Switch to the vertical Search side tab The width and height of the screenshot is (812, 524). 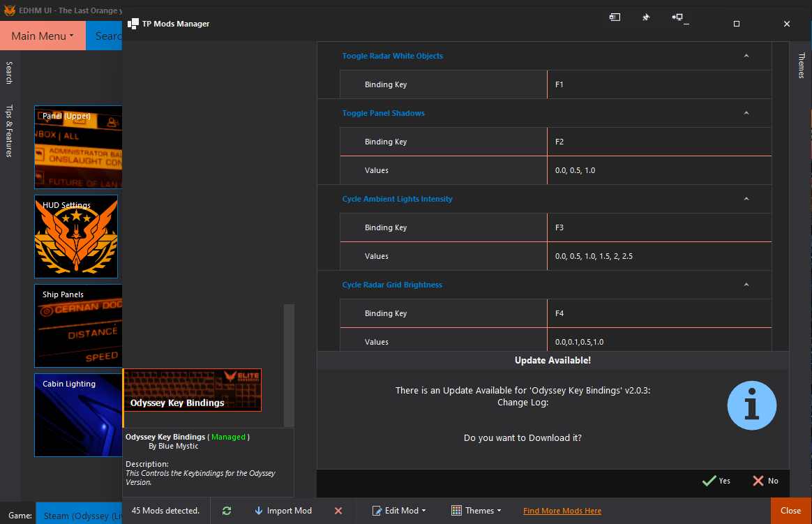pyautogui.click(x=9, y=73)
